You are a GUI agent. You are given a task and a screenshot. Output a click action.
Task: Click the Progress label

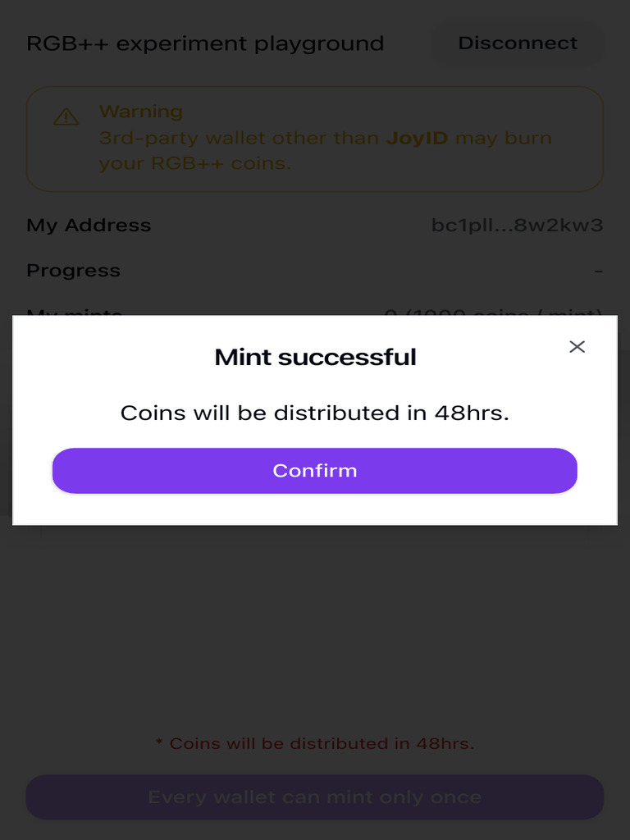(x=73, y=271)
